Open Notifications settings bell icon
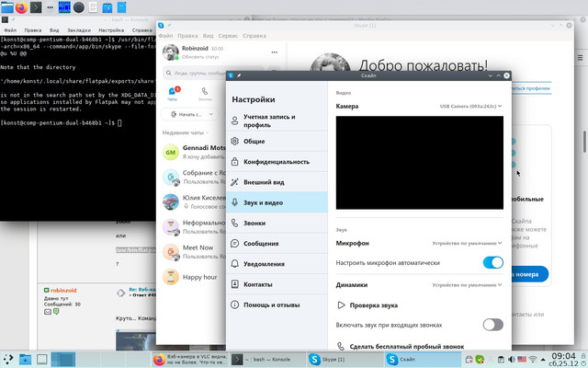Viewport: 588px width, 368px height. [235, 264]
